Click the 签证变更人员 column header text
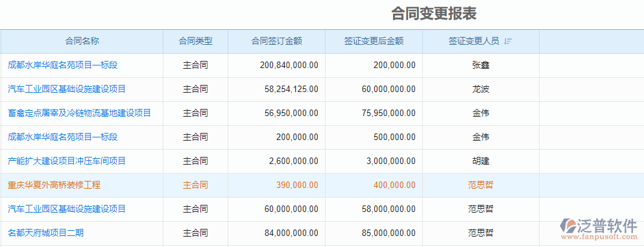The image size is (644, 247). (x=473, y=41)
